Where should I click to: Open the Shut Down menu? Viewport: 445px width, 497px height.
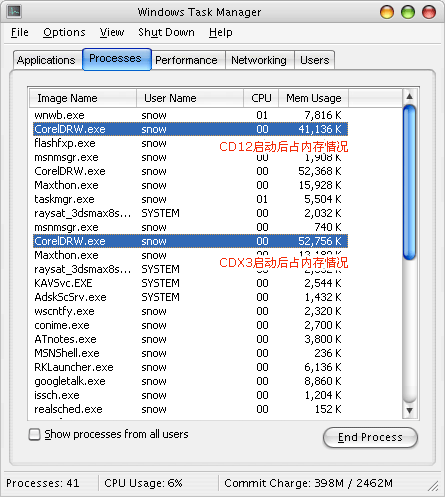pos(166,32)
